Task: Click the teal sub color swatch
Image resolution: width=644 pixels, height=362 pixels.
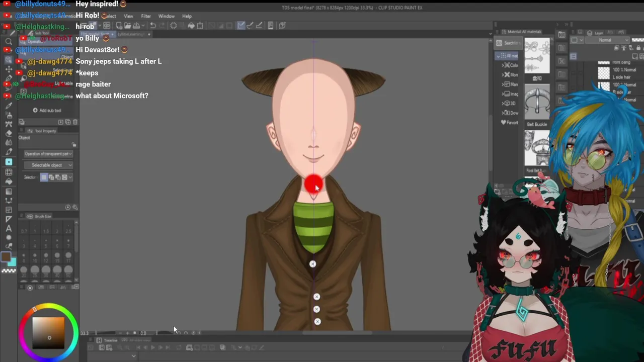Action: pos(13,262)
